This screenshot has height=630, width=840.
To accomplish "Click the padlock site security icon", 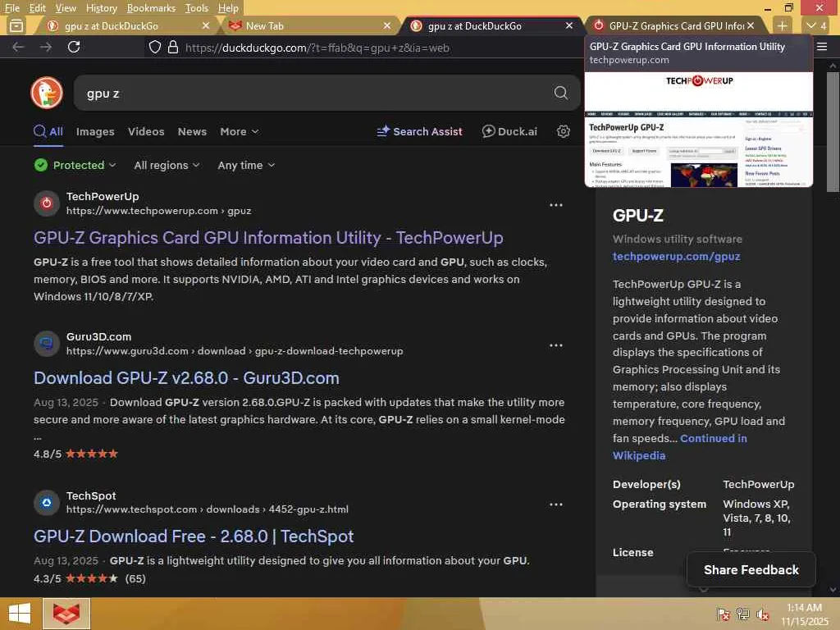I will (x=172, y=47).
